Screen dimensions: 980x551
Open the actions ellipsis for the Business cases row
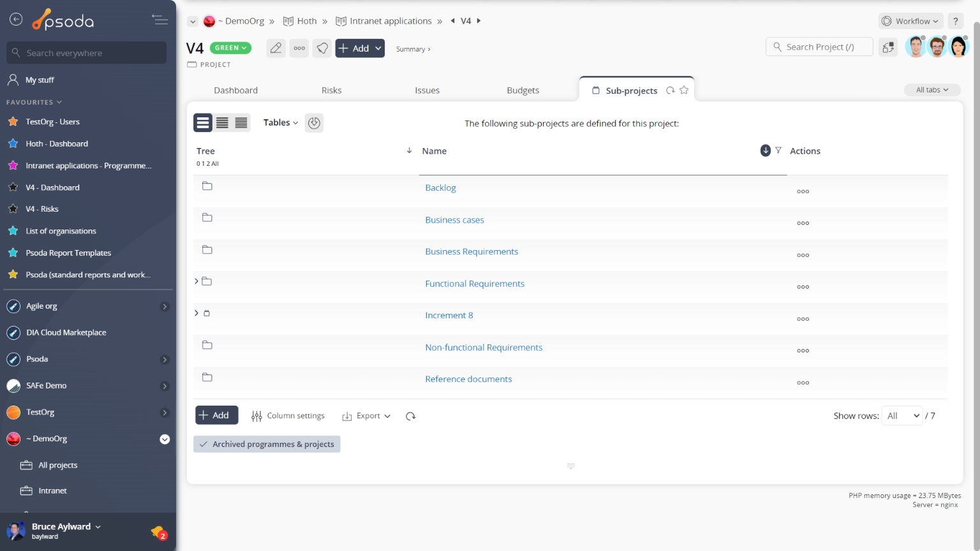[803, 223]
